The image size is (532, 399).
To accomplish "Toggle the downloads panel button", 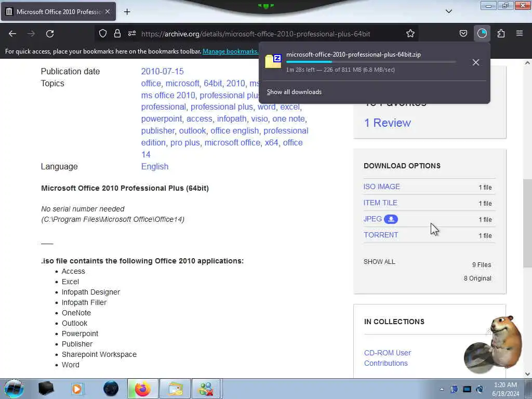I will (x=482, y=33).
